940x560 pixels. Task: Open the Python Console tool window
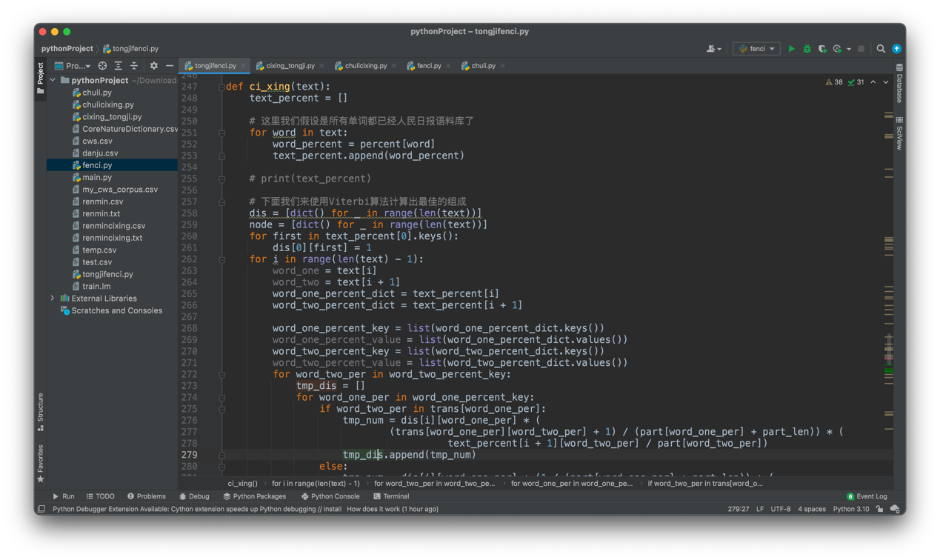pos(330,496)
